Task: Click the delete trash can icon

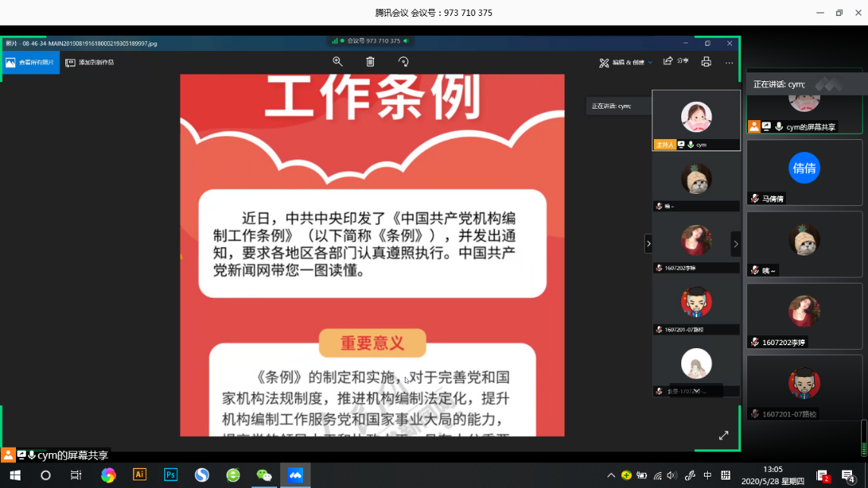Action: 371,62
